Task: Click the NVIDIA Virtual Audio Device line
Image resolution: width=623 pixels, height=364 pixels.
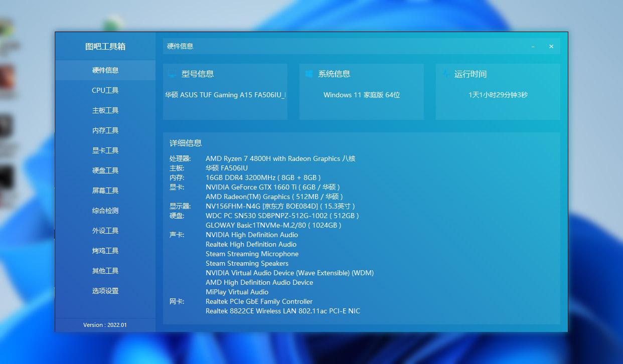Action: pyautogui.click(x=290, y=273)
